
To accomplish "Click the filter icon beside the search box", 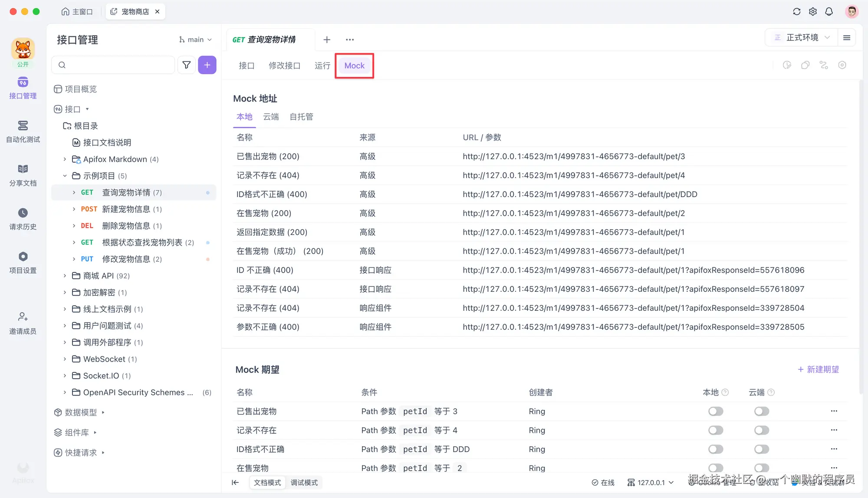I will pyautogui.click(x=186, y=65).
